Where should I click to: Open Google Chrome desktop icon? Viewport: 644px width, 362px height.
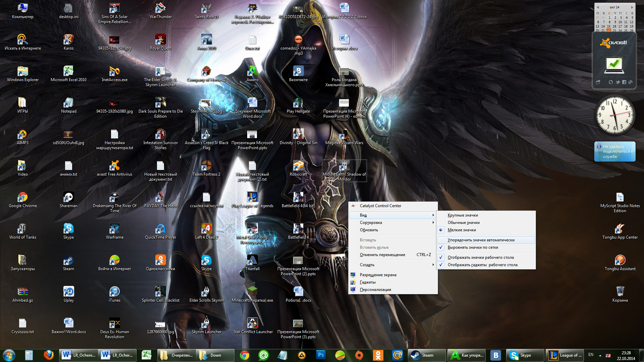point(23,200)
